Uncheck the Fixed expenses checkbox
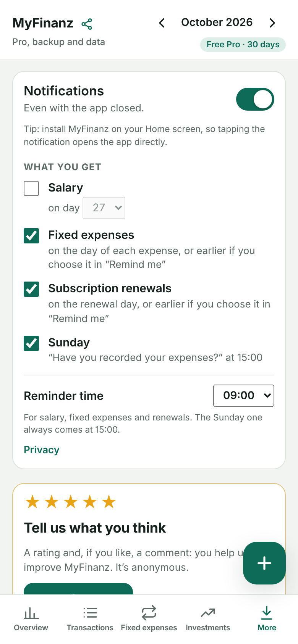Viewport: 298px width, 644px height. click(31, 236)
